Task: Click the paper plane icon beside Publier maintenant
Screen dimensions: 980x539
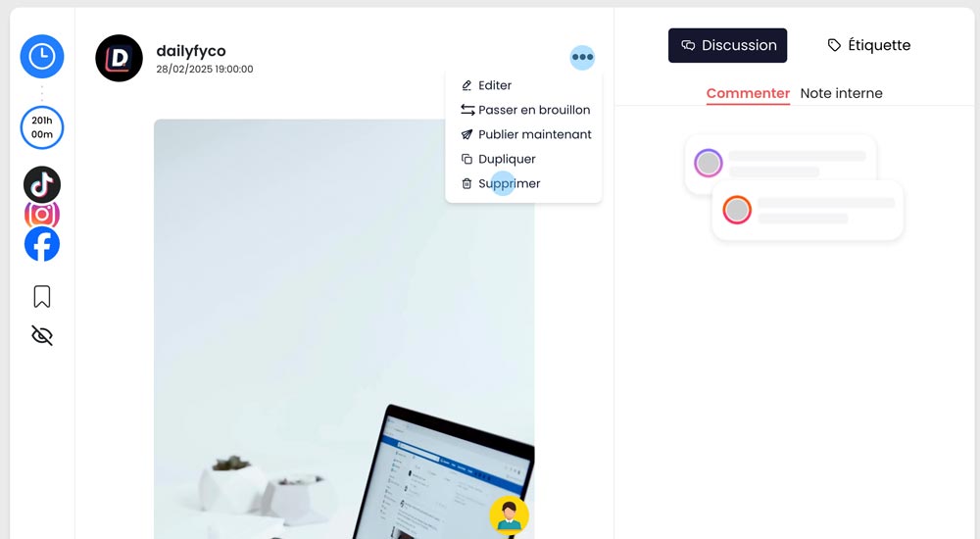Action: (466, 134)
